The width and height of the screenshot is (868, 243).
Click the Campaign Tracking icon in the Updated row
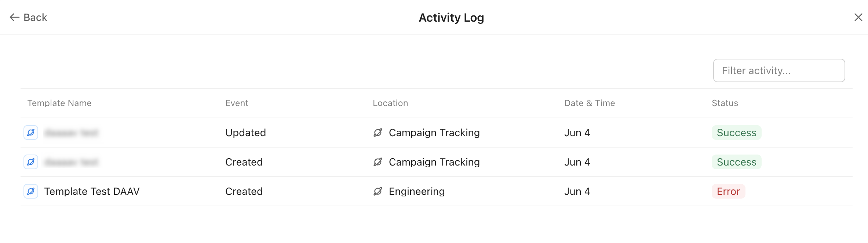click(x=378, y=133)
